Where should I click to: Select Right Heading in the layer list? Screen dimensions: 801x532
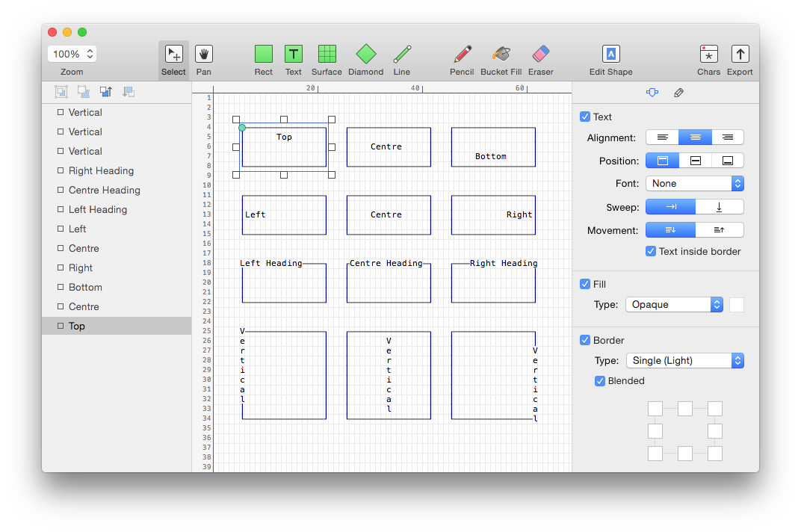tap(101, 170)
